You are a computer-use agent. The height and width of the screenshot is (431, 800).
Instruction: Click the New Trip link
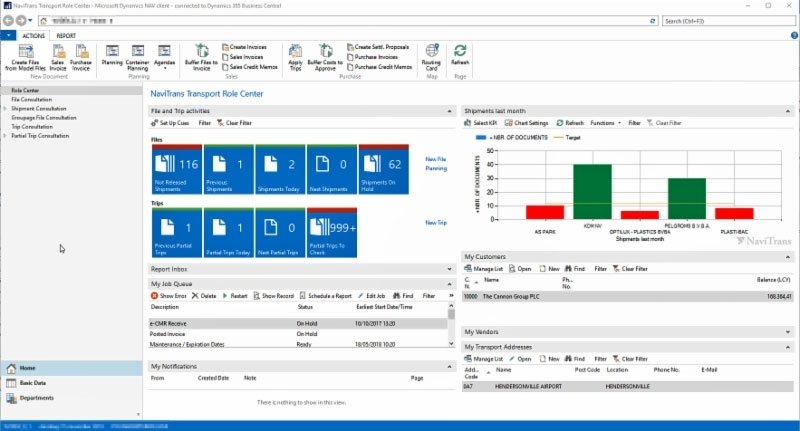[436, 223]
